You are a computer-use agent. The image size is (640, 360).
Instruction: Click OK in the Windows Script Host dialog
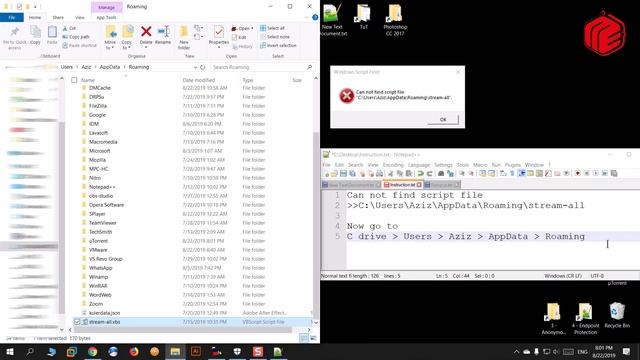[x=443, y=119]
